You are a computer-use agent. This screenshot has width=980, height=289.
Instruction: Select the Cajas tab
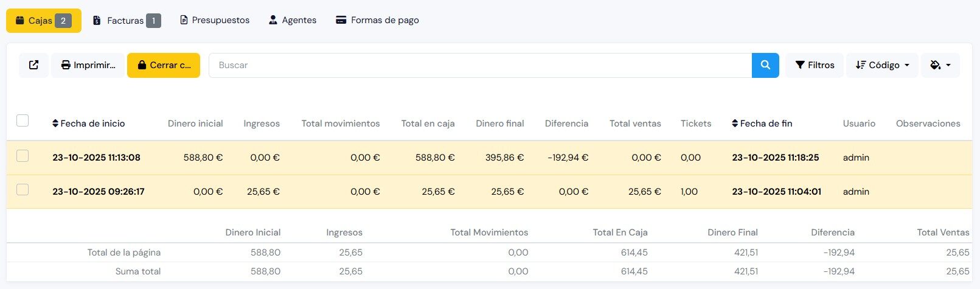click(44, 21)
